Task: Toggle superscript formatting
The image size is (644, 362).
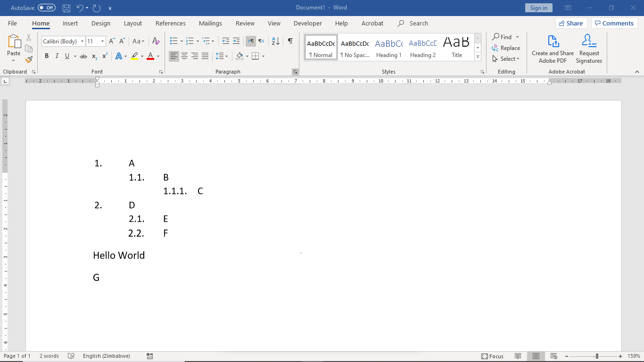Action: coord(105,56)
